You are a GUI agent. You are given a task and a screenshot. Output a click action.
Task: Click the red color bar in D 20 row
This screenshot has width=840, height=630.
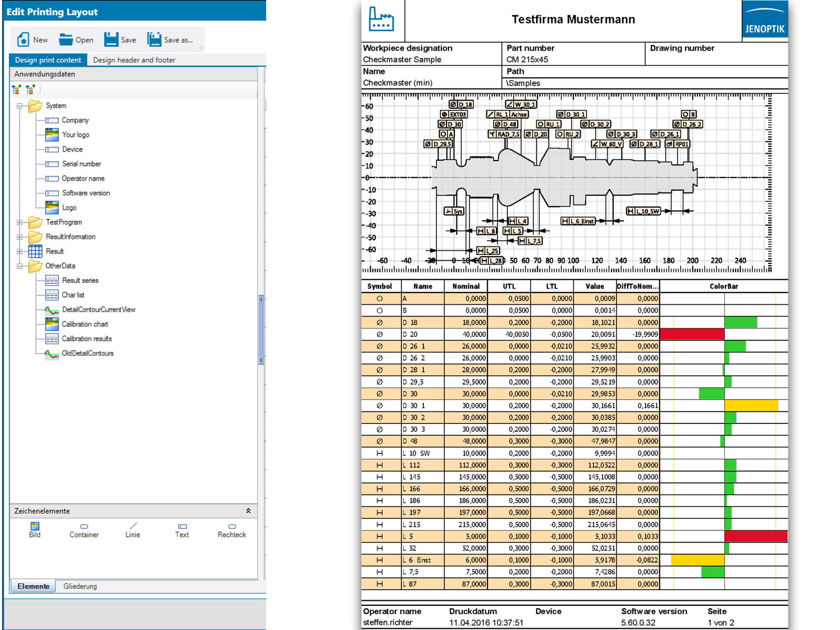(x=692, y=334)
